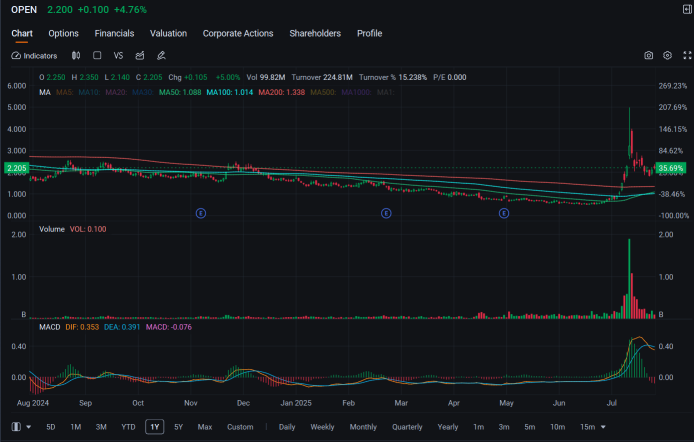Viewport: 694px width, 442px height.
Task: Click the Volume indicator label
Action: pos(52,229)
